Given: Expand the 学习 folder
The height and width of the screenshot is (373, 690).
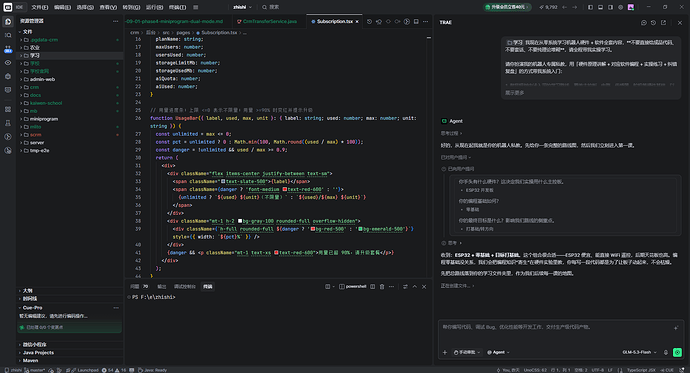Looking at the screenshot, I should point(70,55).
